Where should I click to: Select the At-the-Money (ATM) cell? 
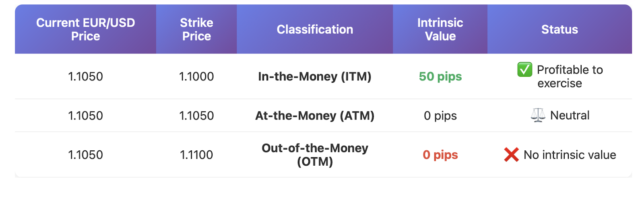tap(315, 116)
